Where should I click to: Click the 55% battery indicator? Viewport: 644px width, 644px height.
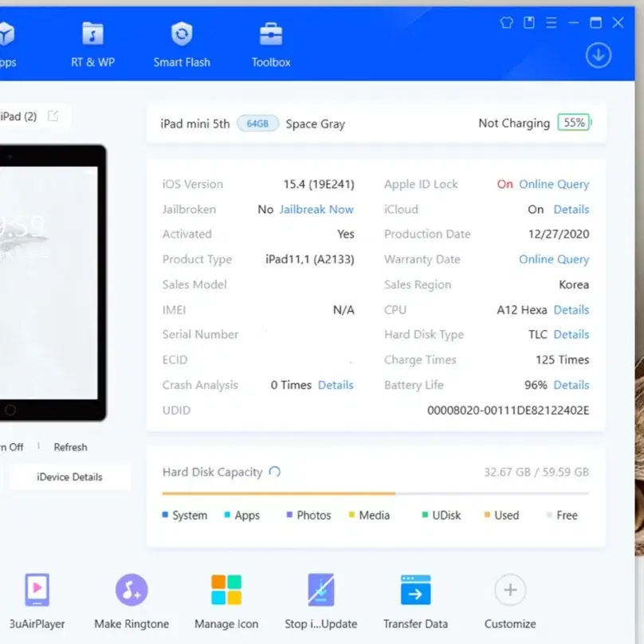pos(574,123)
